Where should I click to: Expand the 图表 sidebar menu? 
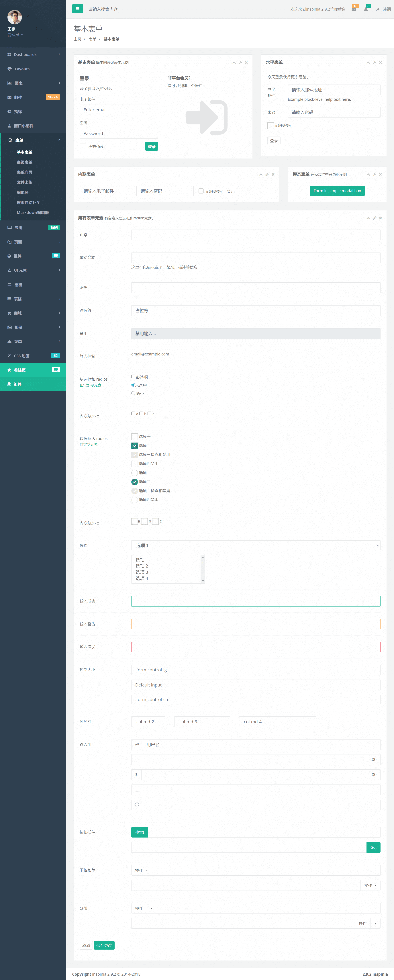[33, 83]
